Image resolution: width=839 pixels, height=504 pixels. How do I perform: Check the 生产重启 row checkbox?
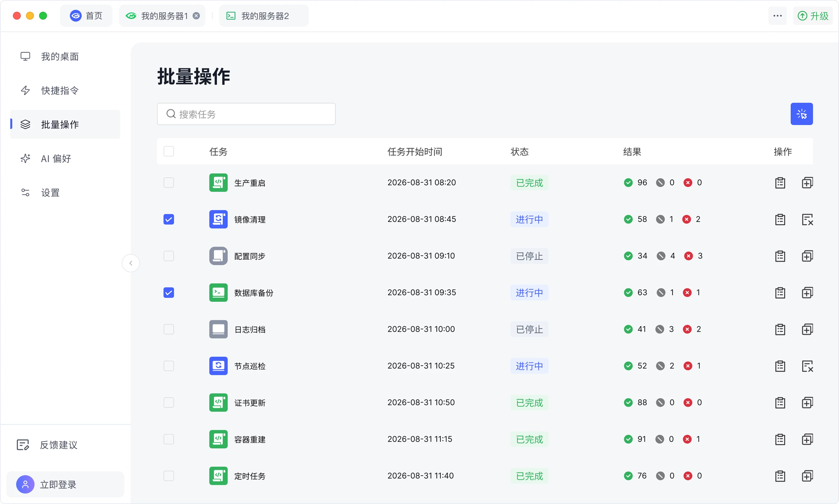pos(169,183)
